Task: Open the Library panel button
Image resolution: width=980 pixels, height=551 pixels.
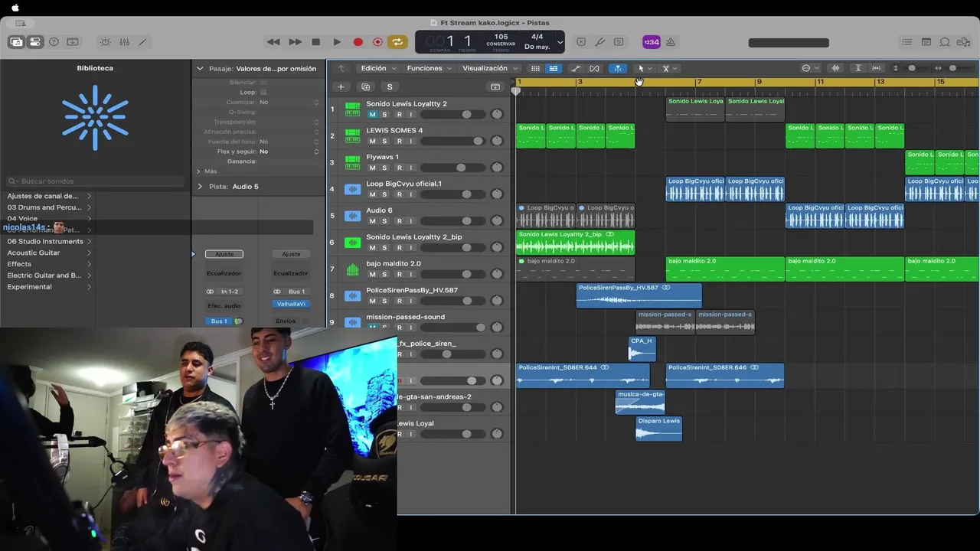Action: click(x=16, y=42)
